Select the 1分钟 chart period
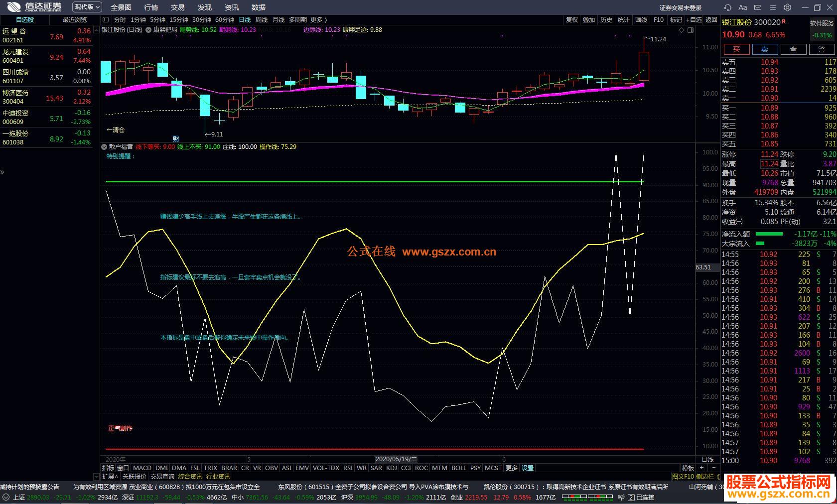 138,20
